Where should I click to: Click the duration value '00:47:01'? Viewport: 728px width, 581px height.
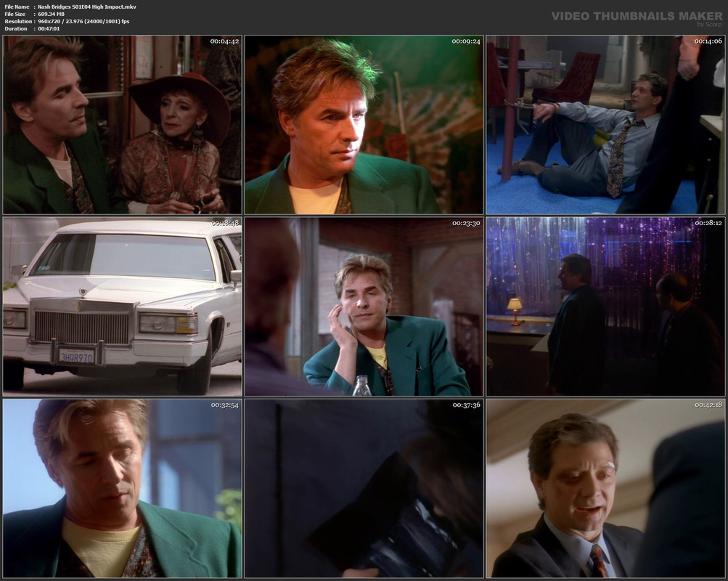tap(49, 29)
